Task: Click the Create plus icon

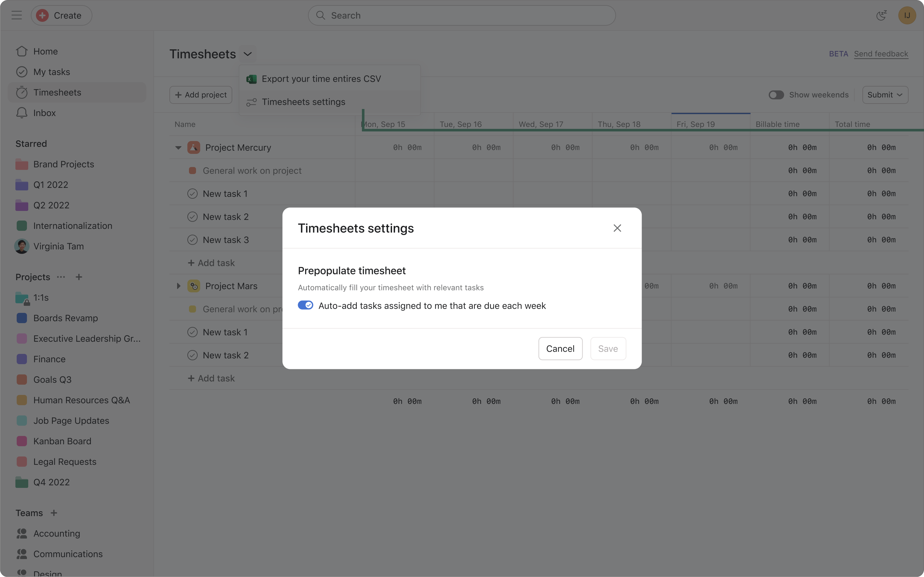Action: click(42, 15)
